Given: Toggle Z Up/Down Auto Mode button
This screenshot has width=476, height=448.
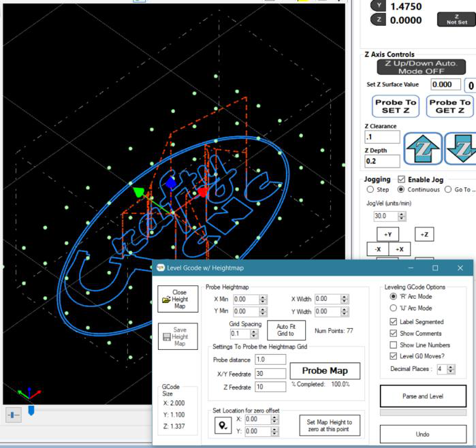Looking at the screenshot, I should tap(421, 67).
